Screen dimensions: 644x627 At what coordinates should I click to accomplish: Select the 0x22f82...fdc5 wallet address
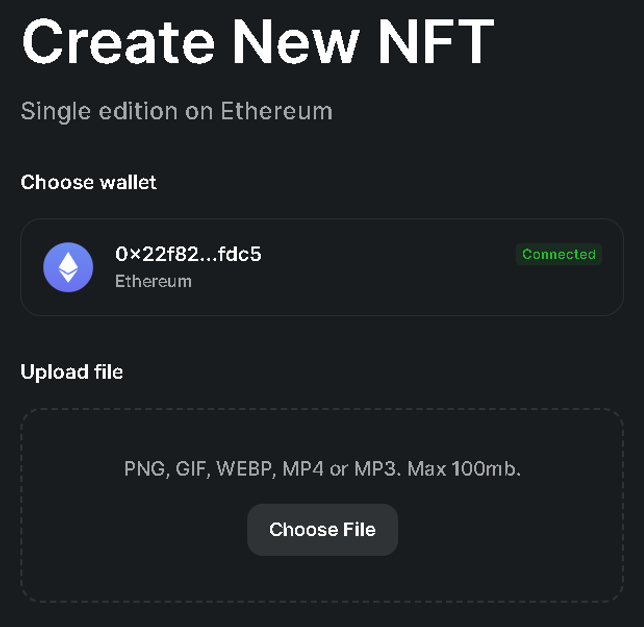pyautogui.click(x=188, y=254)
